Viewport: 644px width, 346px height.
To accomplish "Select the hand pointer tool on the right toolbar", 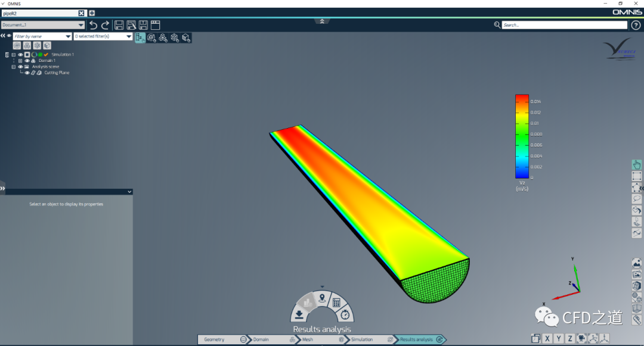I will tap(637, 165).
